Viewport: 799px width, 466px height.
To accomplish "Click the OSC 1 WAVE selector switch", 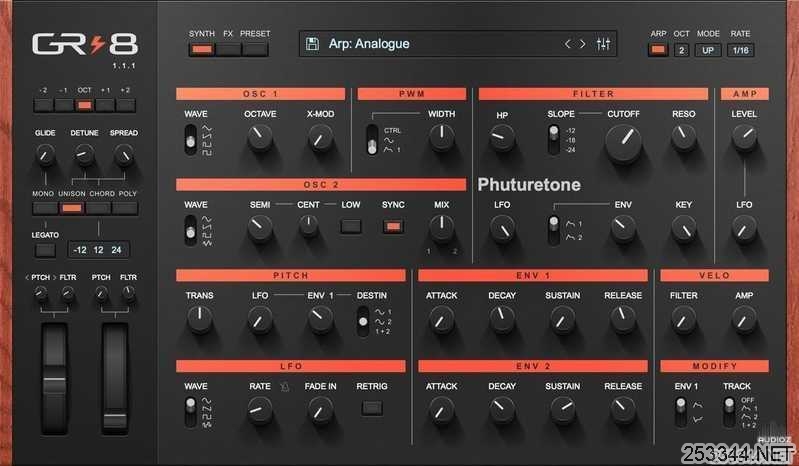I will pyautogui.click(x=191, y=139).
